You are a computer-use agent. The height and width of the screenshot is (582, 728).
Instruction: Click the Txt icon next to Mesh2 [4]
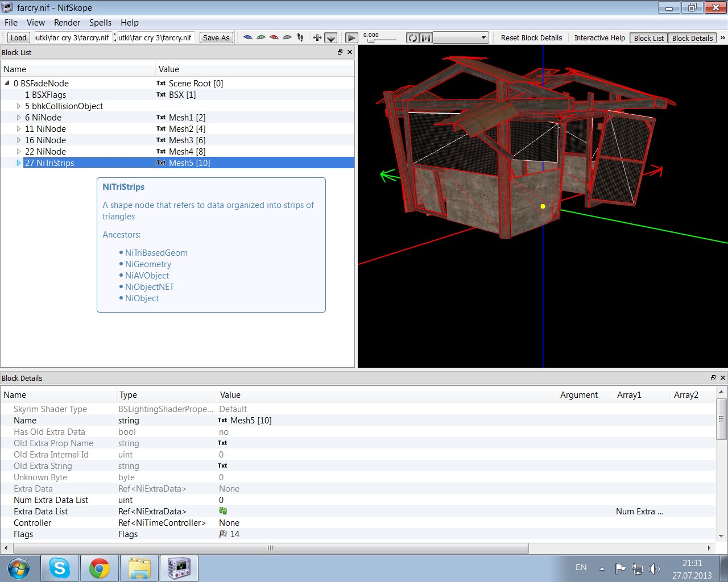(x=161, y=128)
